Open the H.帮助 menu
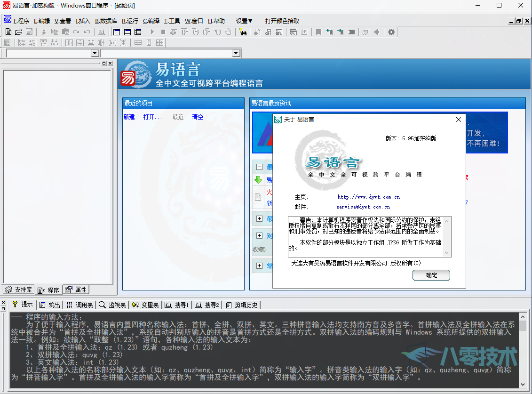532x394 pixels. click(216, 21)
